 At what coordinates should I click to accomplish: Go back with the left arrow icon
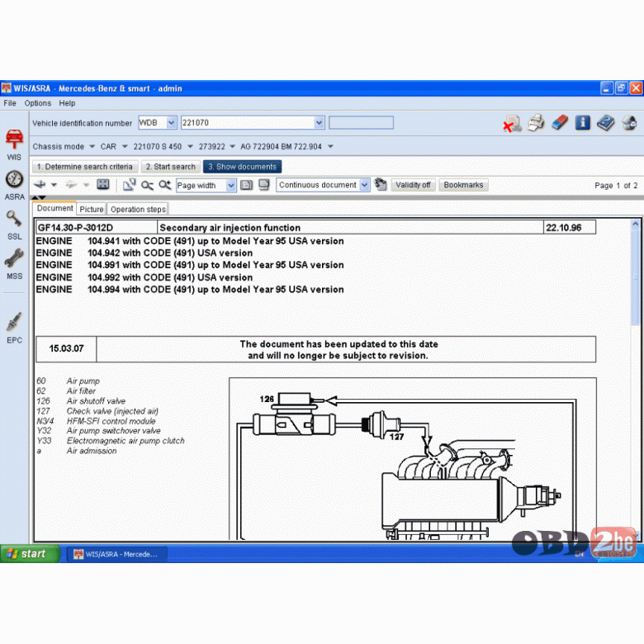coord(40,185)
